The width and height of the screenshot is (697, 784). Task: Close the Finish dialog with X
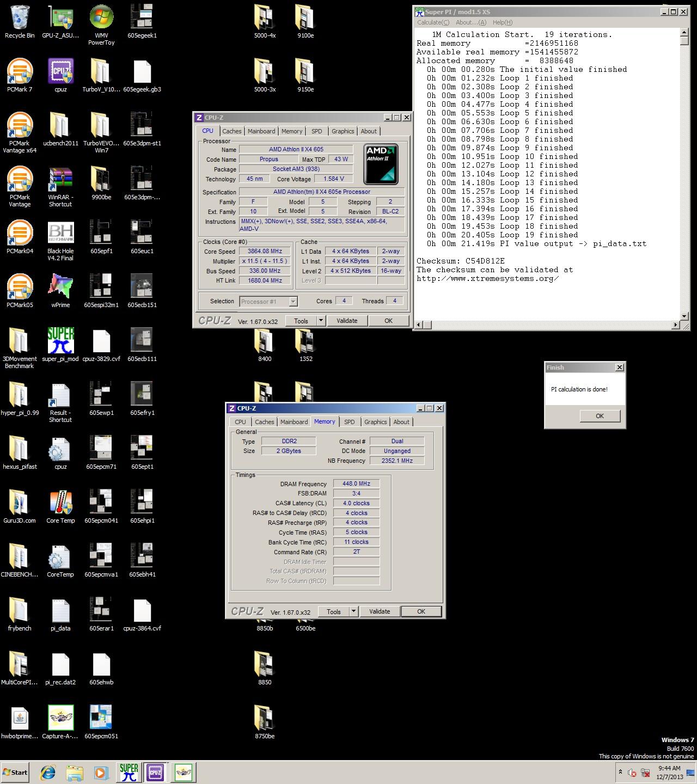click(620, 367)
